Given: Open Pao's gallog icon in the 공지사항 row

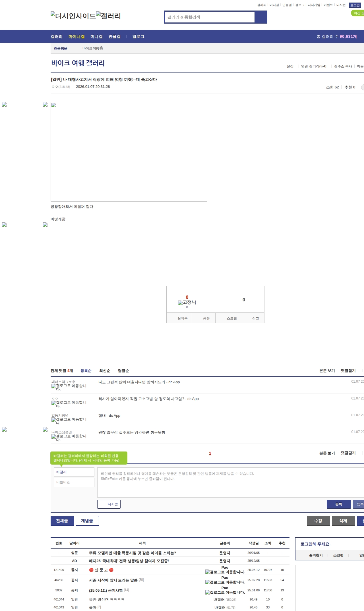Looking at the screenshot, I should point(225,592).
